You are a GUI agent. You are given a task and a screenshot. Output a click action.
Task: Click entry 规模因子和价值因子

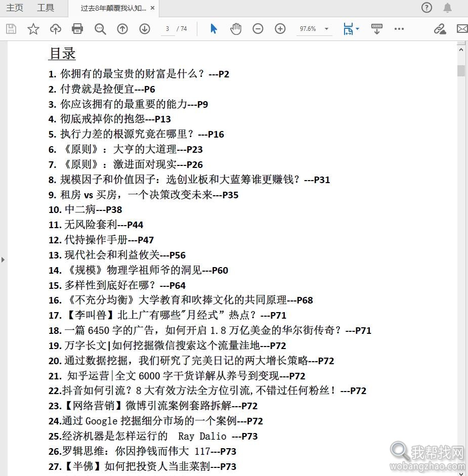coord(189,180)
